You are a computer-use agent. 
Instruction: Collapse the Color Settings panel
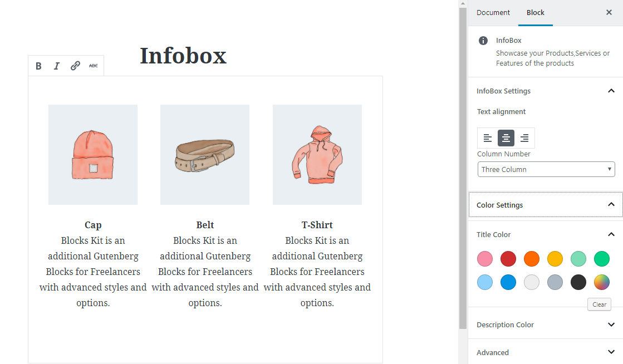[x=611, y=205]
